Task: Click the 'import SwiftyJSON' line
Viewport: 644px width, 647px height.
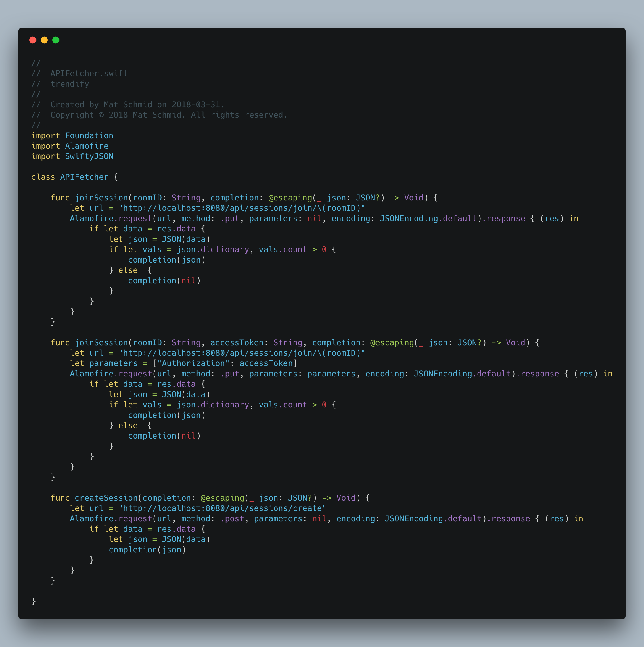Action: point(72,156)
